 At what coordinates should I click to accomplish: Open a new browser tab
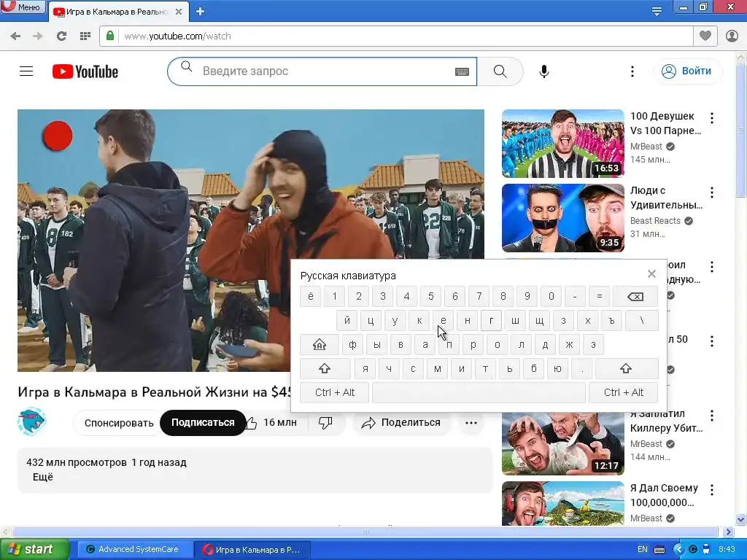pyautogui.click(x=200, y=12)
